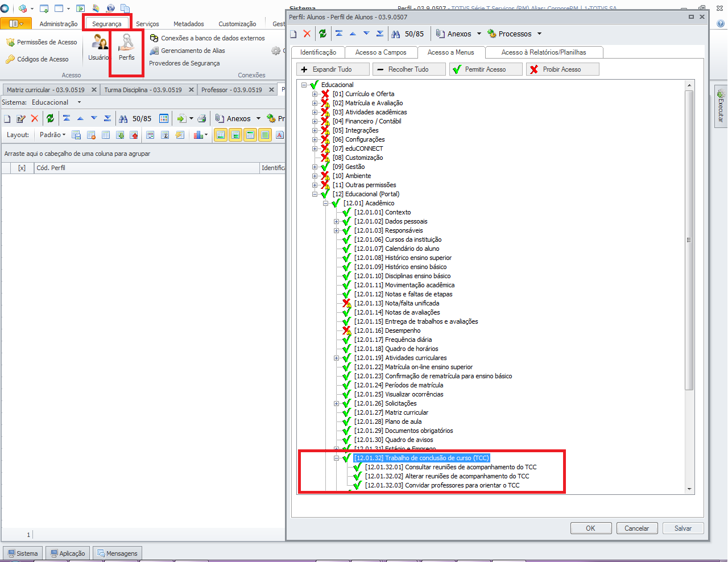The image size is (728, 562).
Task: Expand the [09] Gestão node
Action: click(315, 167)
